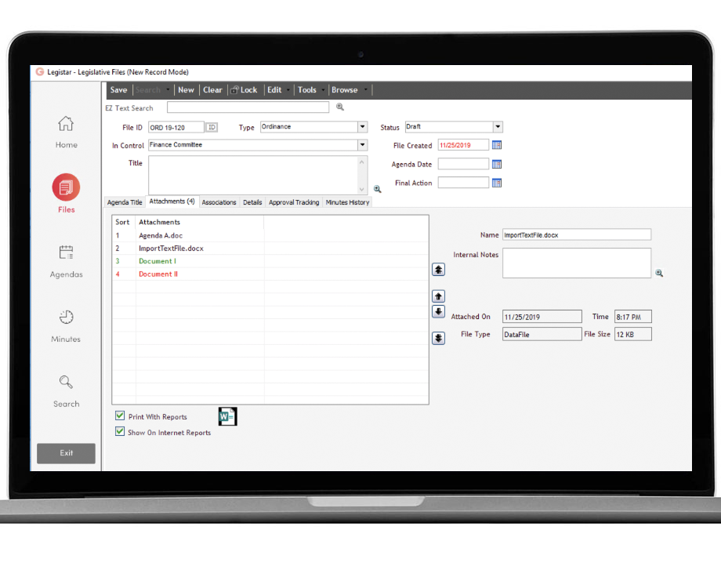The image size is (721, 588).
Task: Select the green Document I row
Action: pos(270,261)
